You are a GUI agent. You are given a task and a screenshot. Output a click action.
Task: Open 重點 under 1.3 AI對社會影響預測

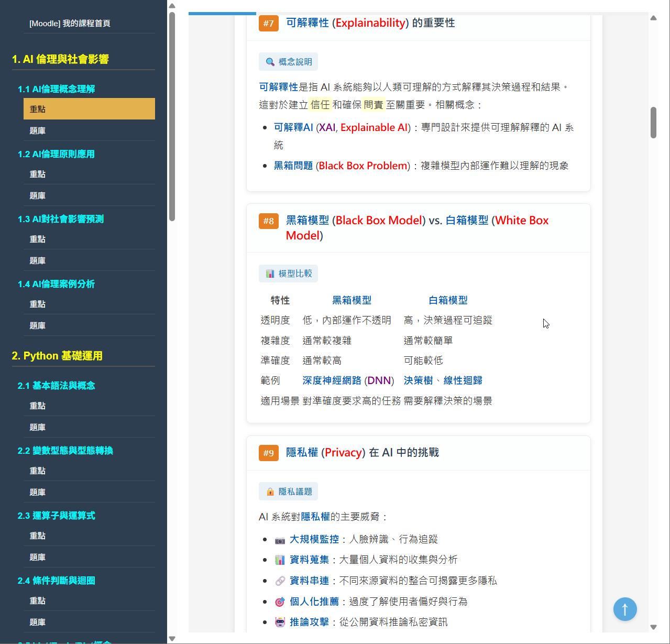click(89, 239)
